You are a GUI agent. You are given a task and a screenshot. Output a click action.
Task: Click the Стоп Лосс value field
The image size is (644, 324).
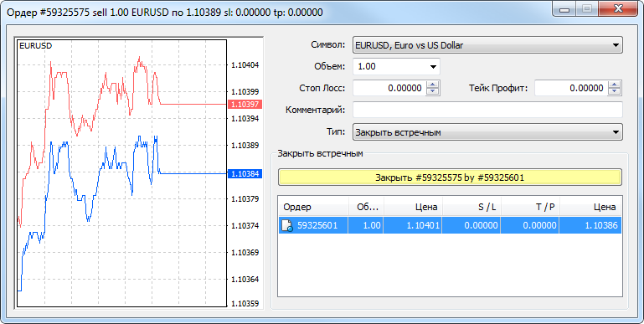tap(389, 88)
